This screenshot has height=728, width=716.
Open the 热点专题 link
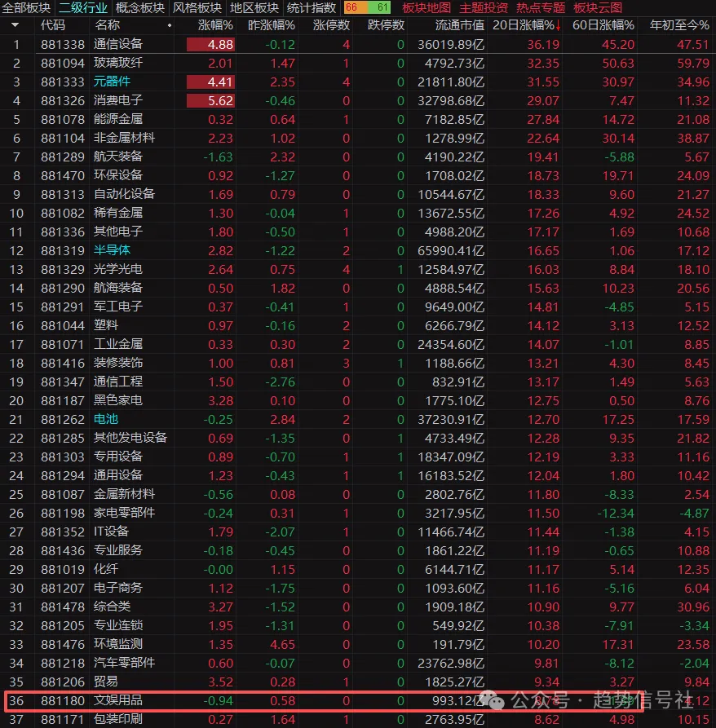[x=541, y=8]
